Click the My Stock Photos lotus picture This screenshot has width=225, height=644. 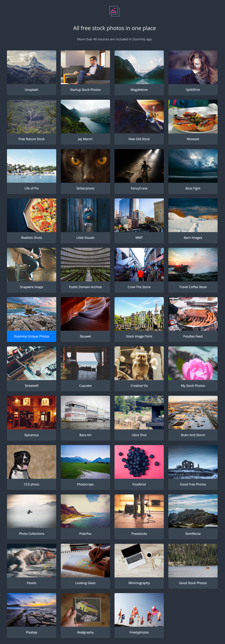193,363
